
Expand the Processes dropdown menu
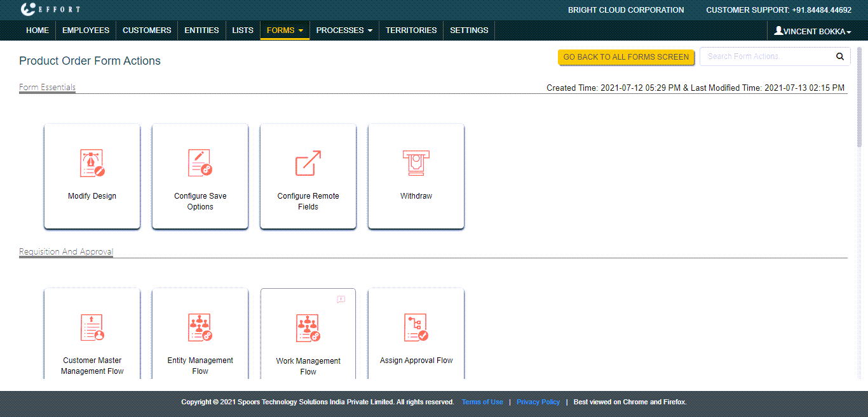(344, 30)
